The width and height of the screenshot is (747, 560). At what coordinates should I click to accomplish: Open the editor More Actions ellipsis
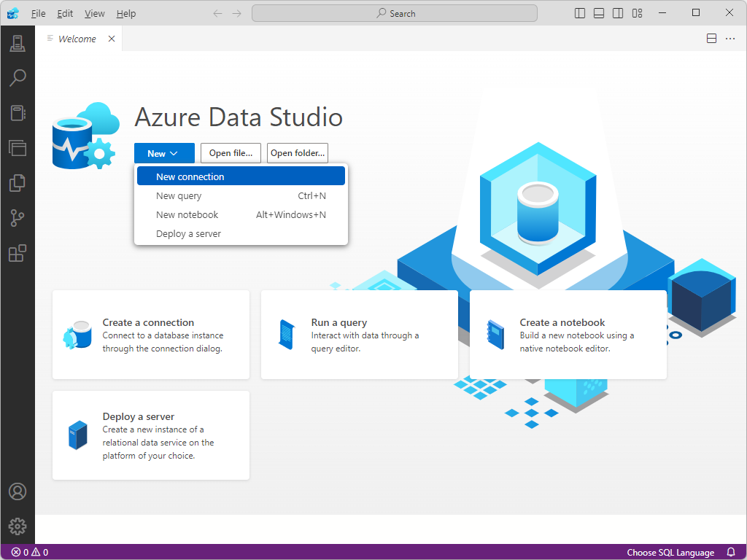(729, 39)
